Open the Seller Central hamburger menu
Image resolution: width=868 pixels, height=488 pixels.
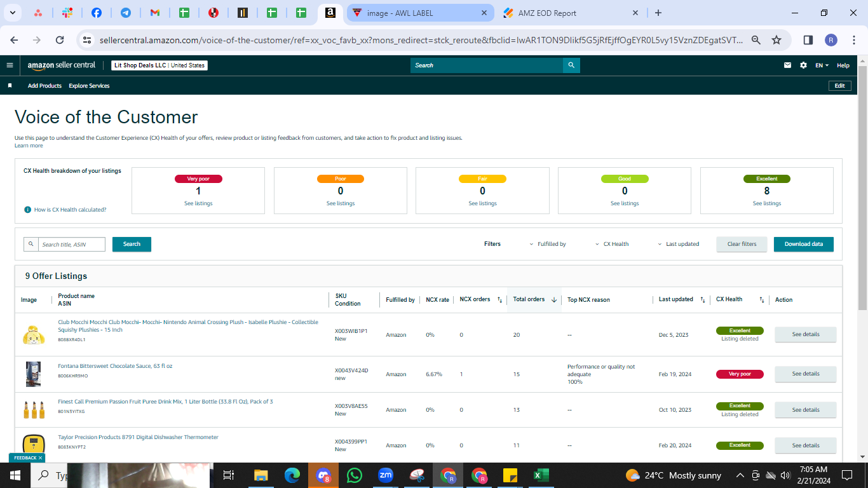tap(10, 65)
